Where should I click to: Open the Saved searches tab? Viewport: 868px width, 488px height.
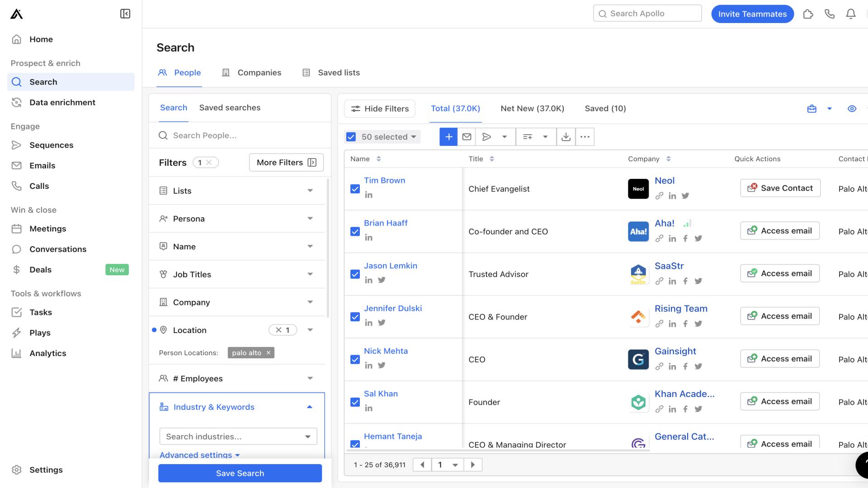pos(230,108)
